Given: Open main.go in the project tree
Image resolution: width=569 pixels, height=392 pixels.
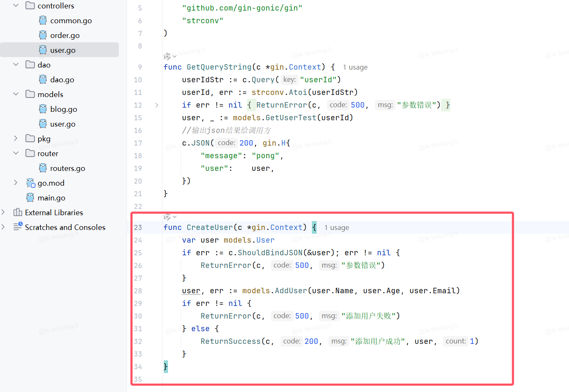Looking at the screenshot, I should pyautogui.click(x=51, y=198).
